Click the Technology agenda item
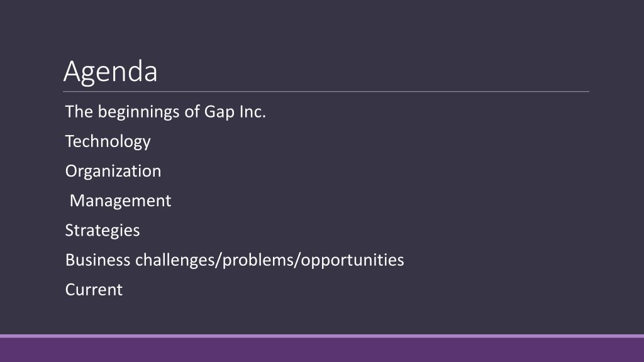The height and width of the screenshot is (362, 644). pos(108,141)
